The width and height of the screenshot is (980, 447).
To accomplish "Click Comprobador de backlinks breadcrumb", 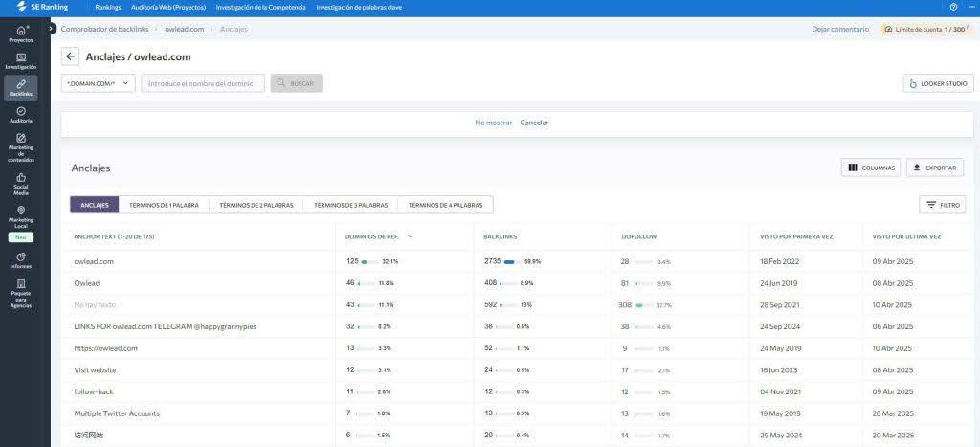I will click(x=104, y=29).
